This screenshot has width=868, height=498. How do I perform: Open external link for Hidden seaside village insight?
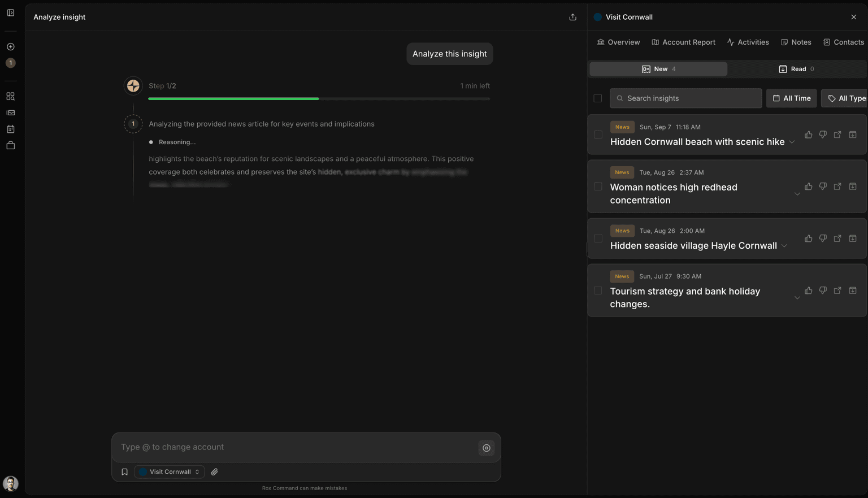[837, 238]
